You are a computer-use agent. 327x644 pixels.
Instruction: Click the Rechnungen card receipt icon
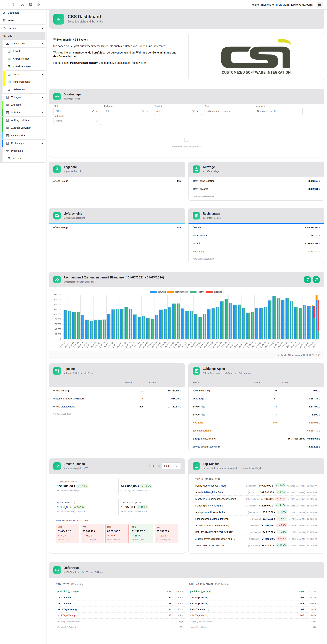(x=196, y=216)
